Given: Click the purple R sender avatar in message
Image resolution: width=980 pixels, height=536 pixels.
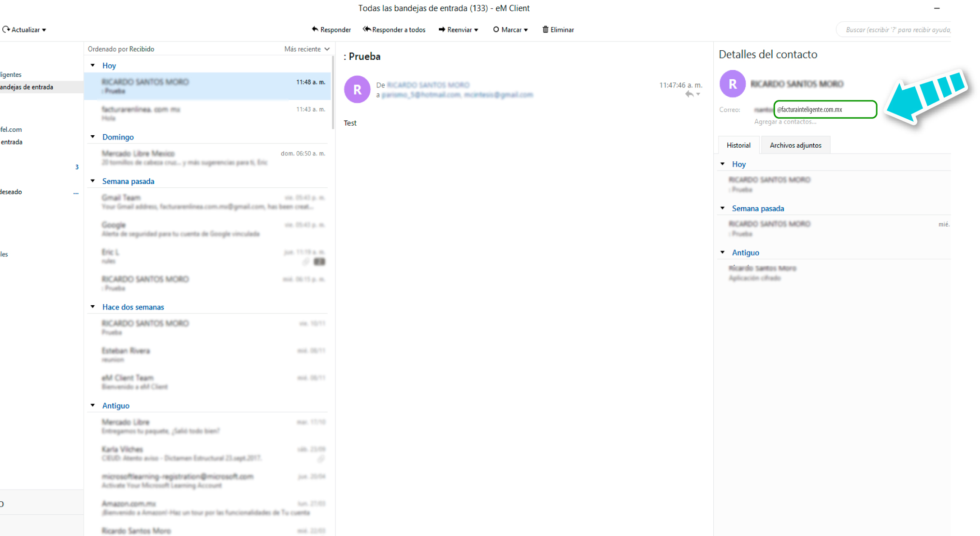Looking at the screenshot, I should [357, 89].
